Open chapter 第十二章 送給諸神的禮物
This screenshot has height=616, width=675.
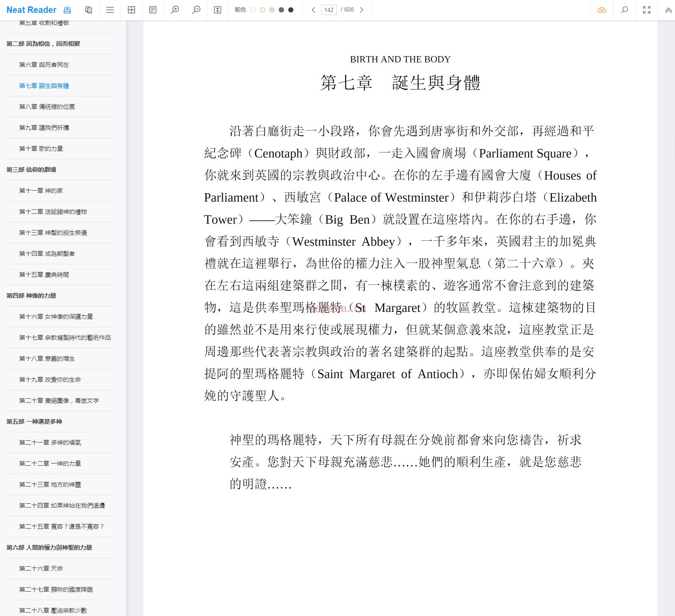tap(53, 212)
